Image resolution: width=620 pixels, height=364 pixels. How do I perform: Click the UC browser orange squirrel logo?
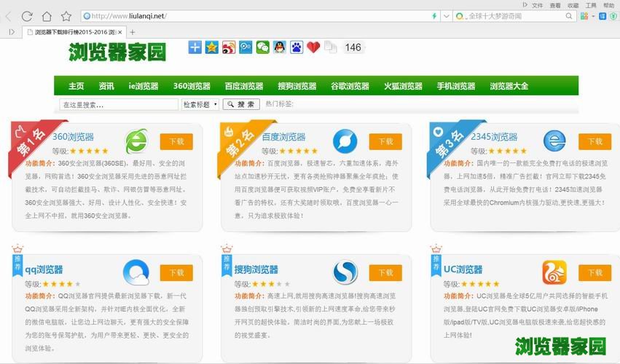[554, 272]
